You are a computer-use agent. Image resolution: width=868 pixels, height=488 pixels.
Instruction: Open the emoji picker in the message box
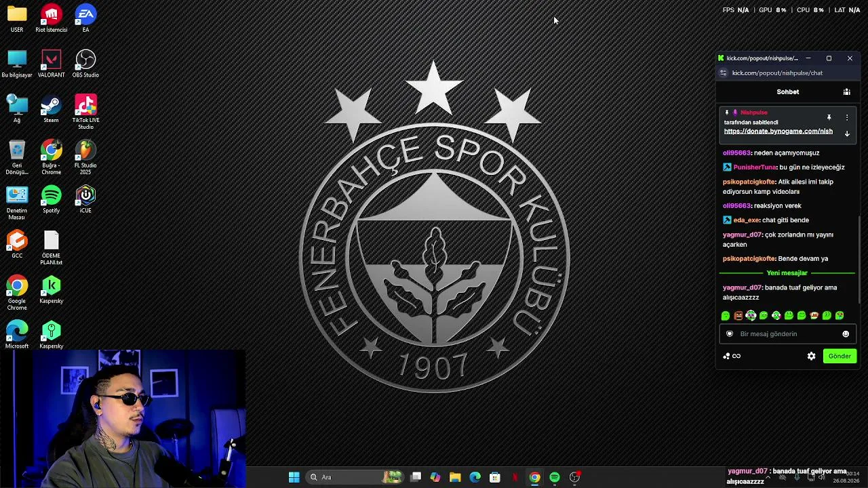[846, 334]
